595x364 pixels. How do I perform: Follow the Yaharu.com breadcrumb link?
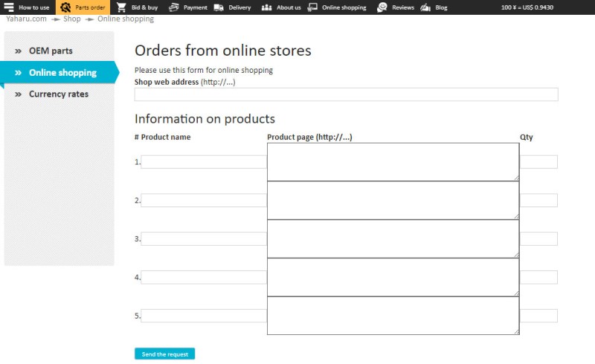[x=26, y=19]
